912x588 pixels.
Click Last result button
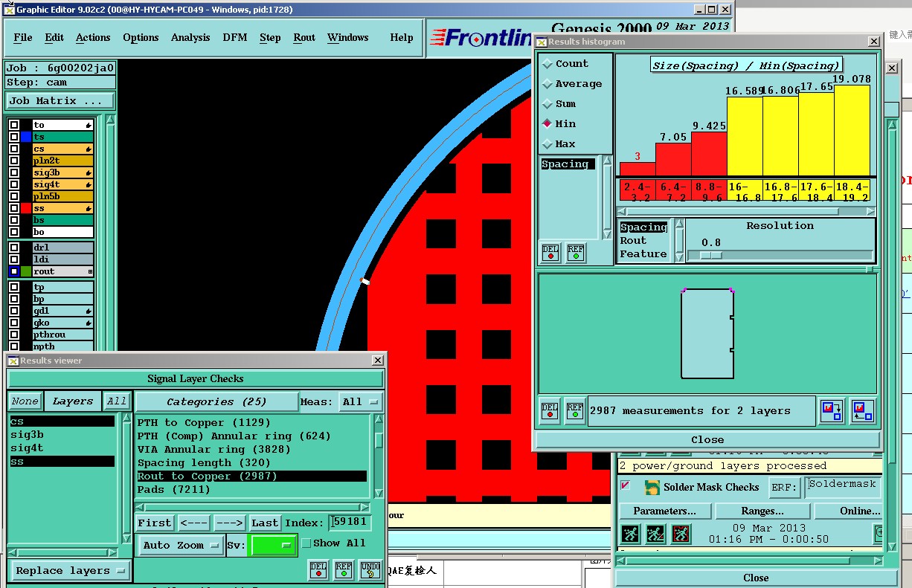(x=265, y=523)
